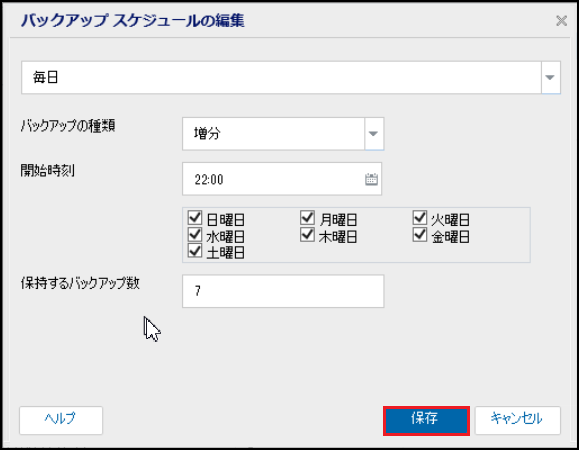
Task: Uncheck the 金曜日 checkbox
Action: pos(419,234)
